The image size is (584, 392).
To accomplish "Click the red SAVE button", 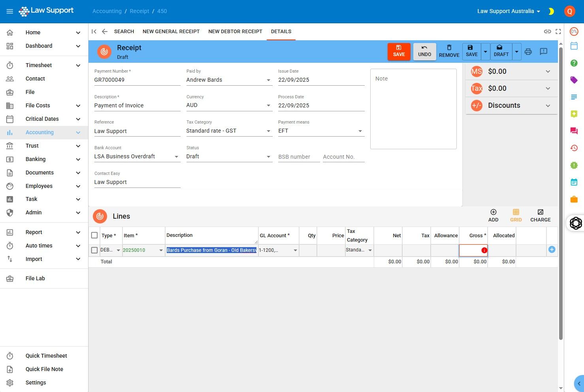I will coord(399,52).
